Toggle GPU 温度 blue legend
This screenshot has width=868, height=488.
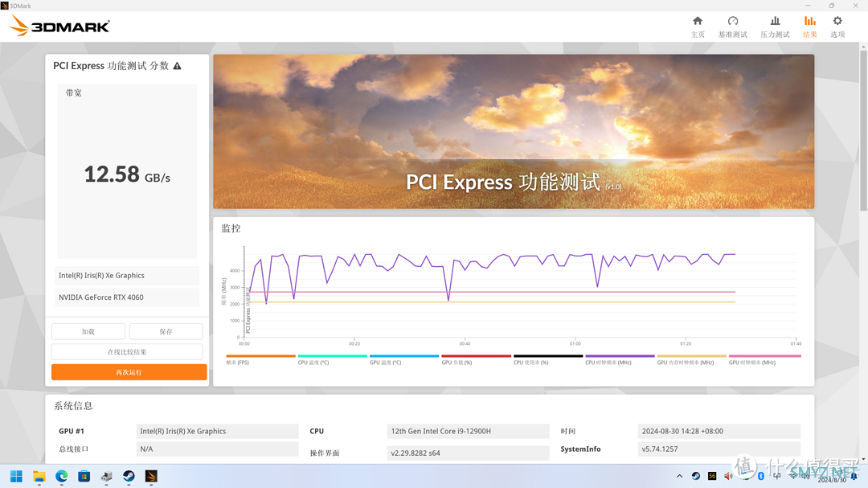tap(404, 359)
